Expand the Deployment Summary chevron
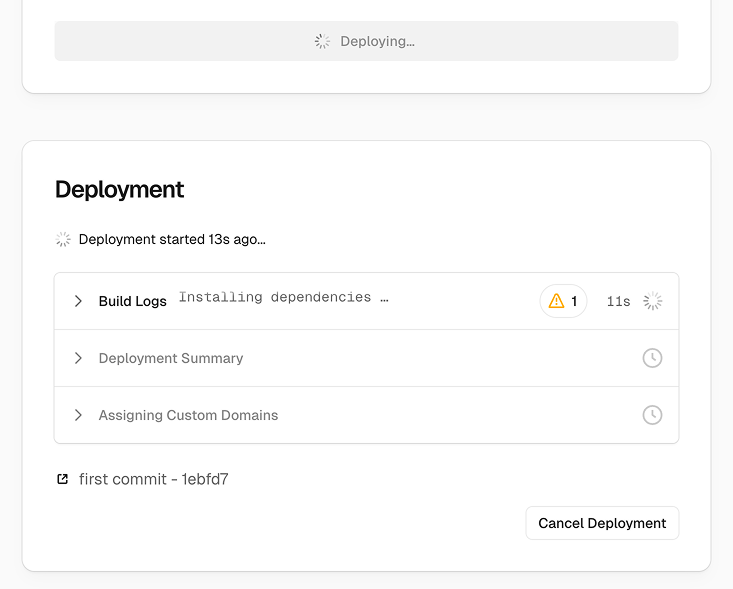The image size is (733, 589). (x=78, y=358)
